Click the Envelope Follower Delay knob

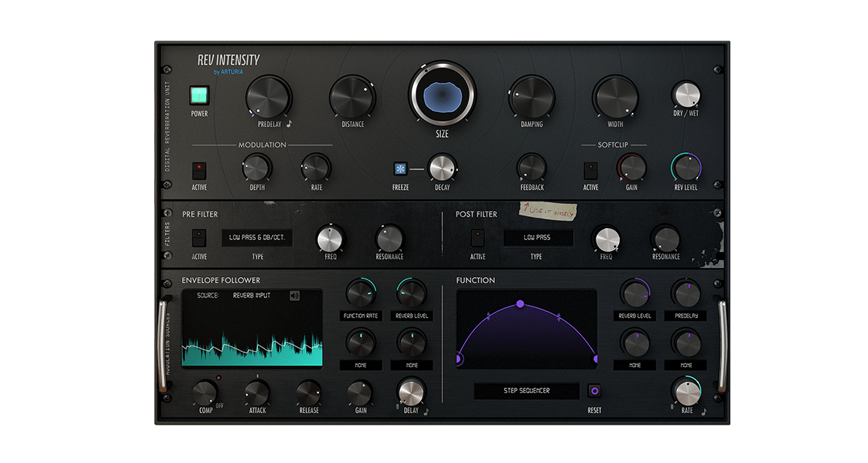click(x=411, y=393)
